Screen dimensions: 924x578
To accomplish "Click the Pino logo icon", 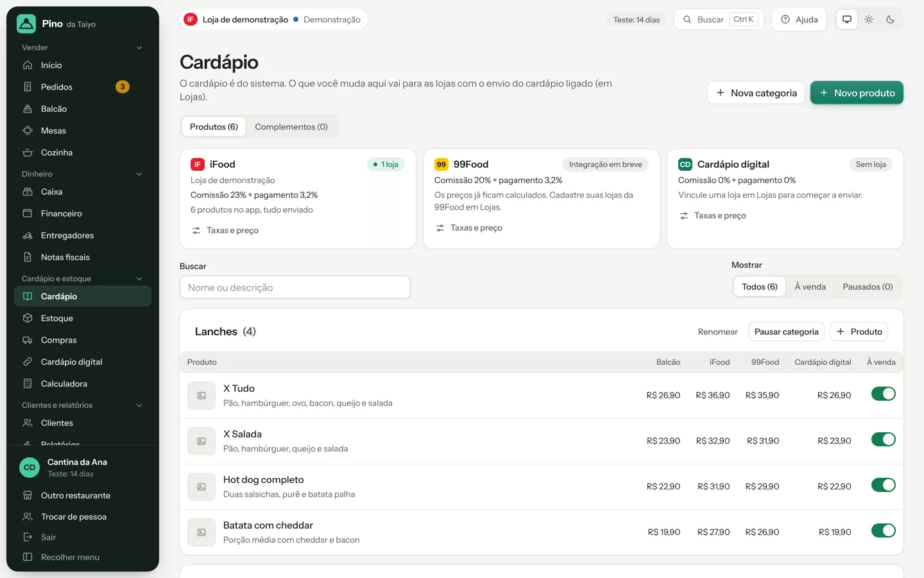I will coord(26,24).
